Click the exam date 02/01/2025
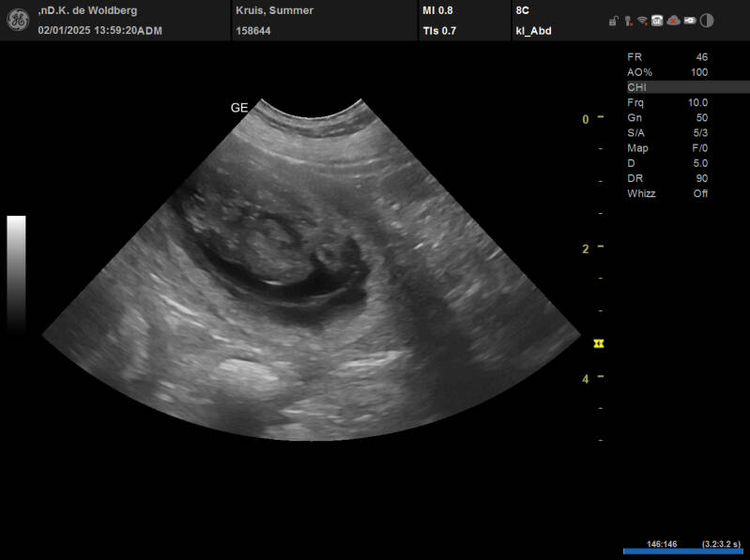750x560 pixels. (64, 31)
